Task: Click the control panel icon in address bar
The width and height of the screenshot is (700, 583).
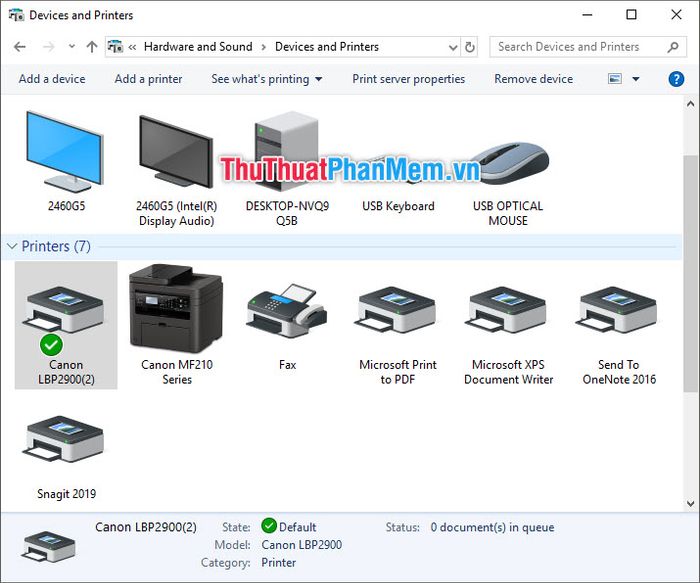Action: [x=115, y=46]
